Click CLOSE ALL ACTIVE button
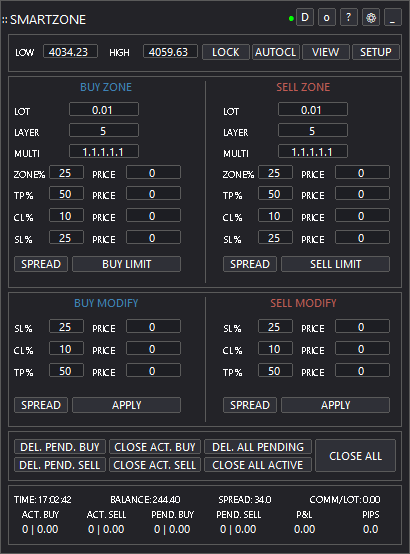 coord(258,465)
